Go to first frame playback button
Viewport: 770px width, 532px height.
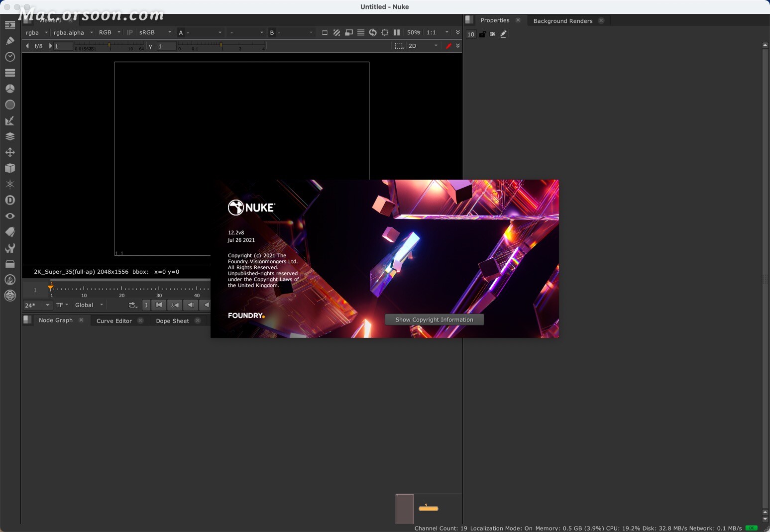coord(159,305)
